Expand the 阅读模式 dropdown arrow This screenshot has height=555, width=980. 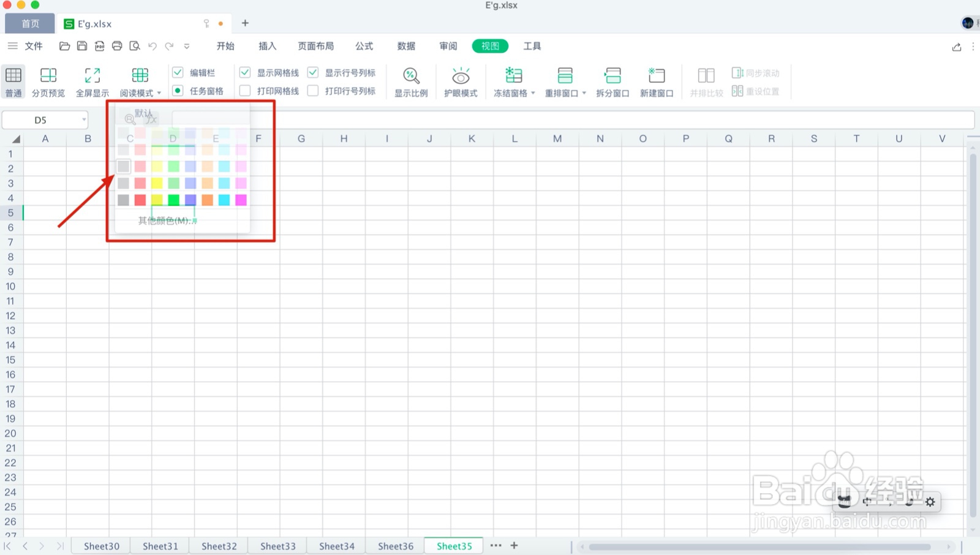click(159, 93)
